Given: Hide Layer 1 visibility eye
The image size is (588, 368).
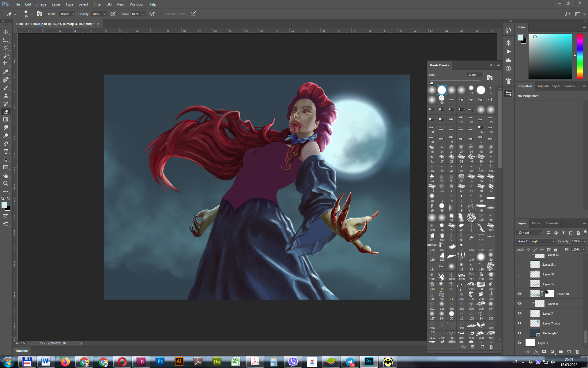Looking at the screenshot, I should pyautogui.click(x=519, y=343).
